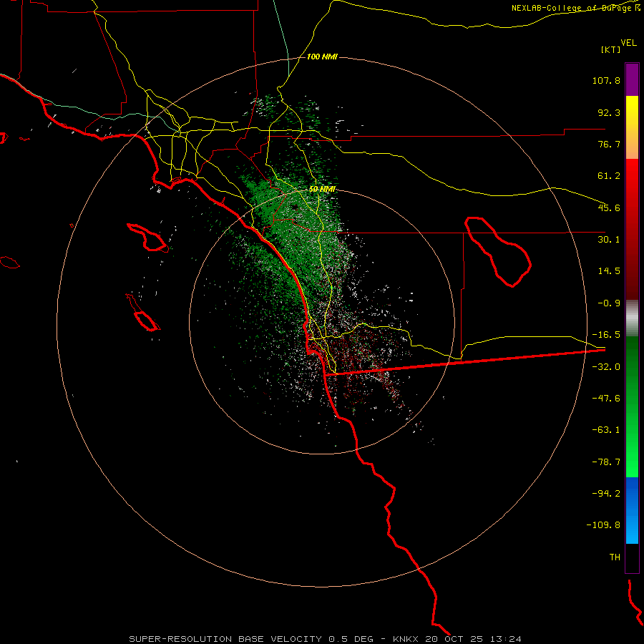The image size is (644, 644).
Task: Click the purple segment of the color bar
Action: coord(632,79)
